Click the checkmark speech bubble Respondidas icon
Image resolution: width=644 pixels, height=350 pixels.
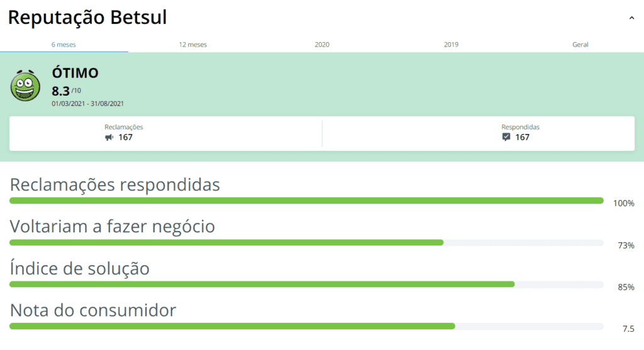[506, 137]
